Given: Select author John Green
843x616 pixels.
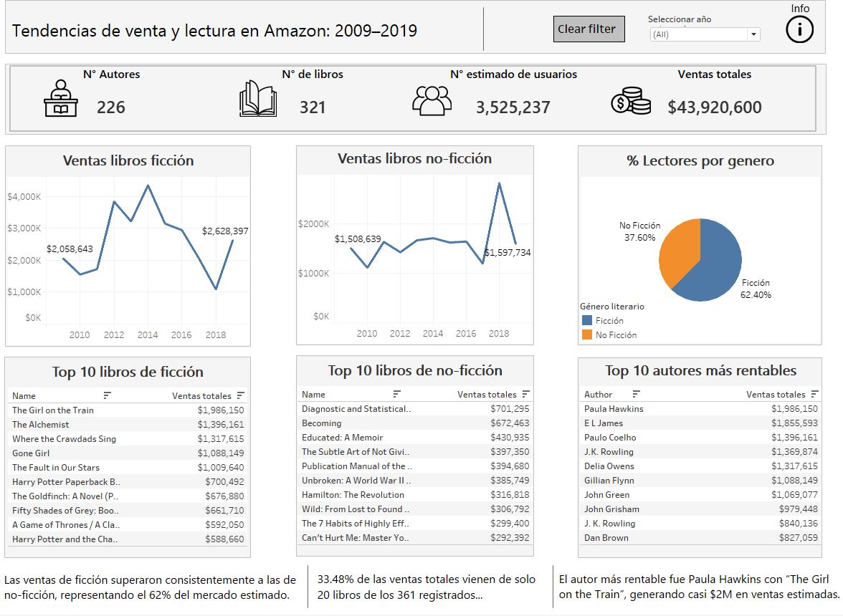Looking at the screenshot, I should (607, 495).
